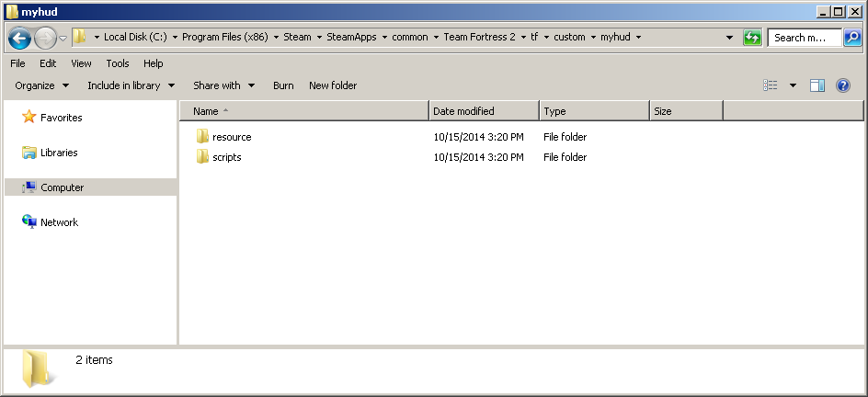Open the Tools menu

pyautogui.click(x=118, y=63)
